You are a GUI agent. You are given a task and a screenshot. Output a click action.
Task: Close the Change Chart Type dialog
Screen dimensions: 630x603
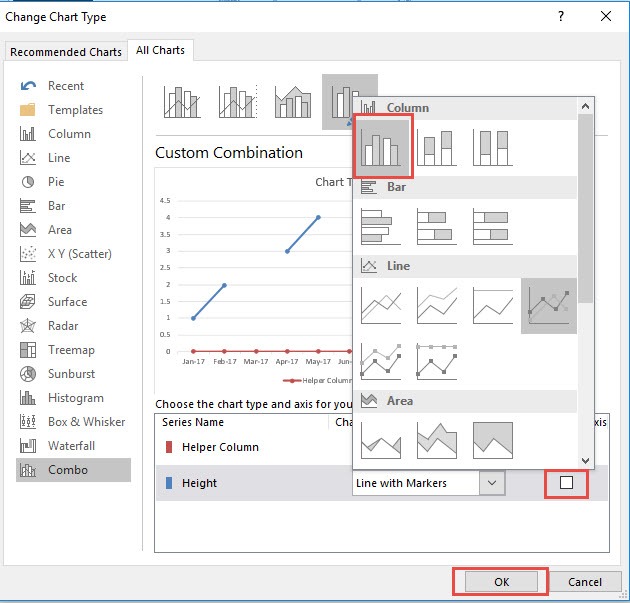606,16
